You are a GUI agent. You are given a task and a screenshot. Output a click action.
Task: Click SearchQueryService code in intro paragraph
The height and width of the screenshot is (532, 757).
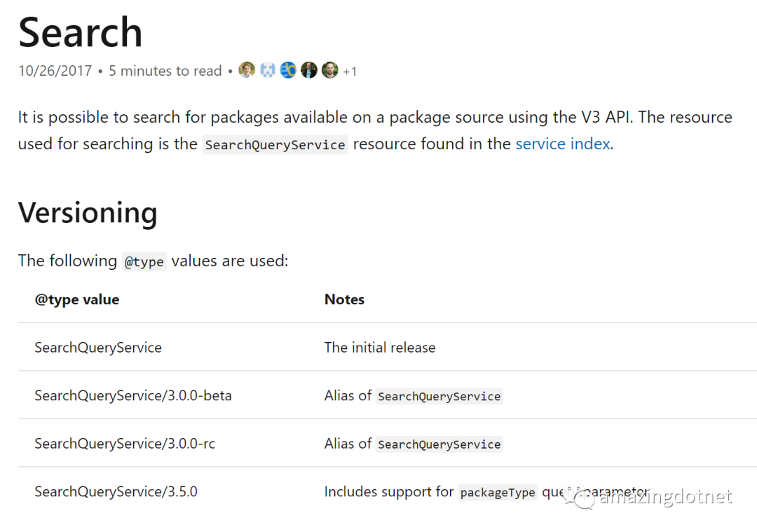point(275,144)
